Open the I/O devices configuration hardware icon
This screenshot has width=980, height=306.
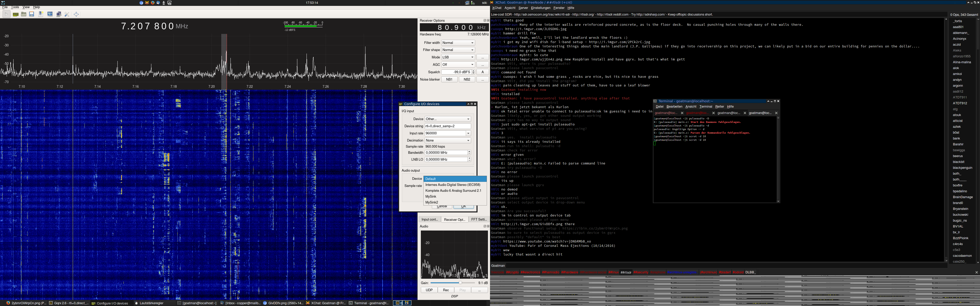pos(16,14)
